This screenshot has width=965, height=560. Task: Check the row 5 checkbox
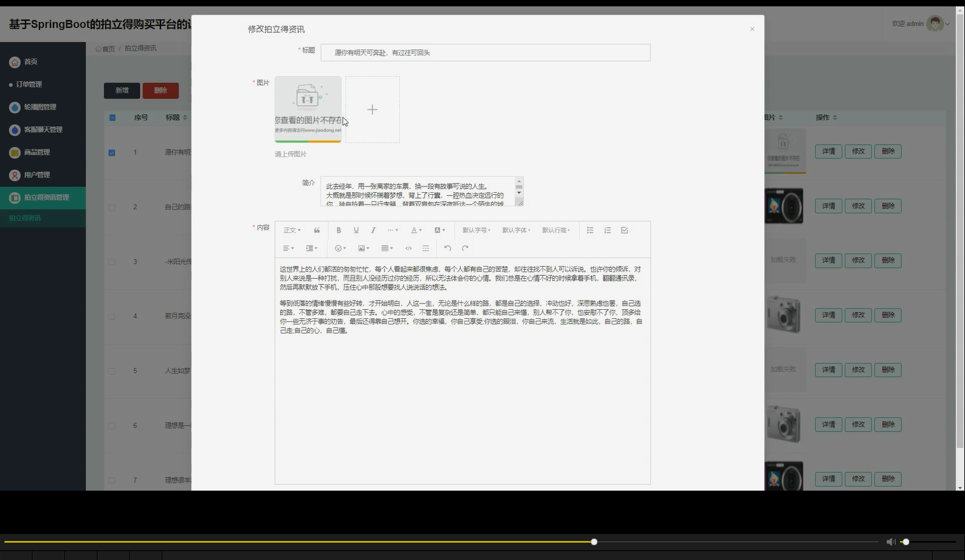tap(112, 371)
